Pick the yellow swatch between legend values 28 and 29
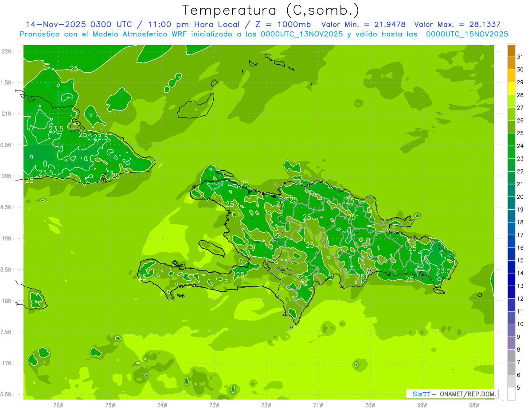 (x=511, y=89)
